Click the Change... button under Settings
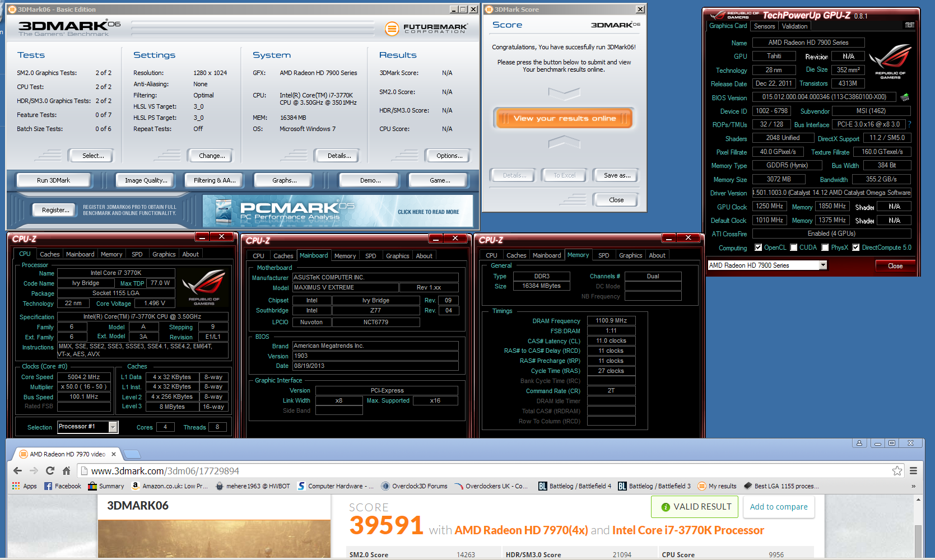Viewport: 935px width, 560px height. [212, 156]
